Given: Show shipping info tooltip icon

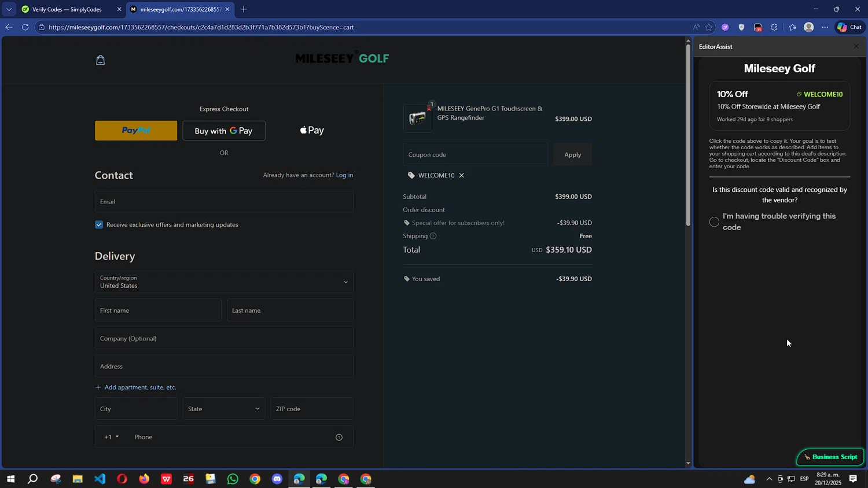Looking at the screenshot, I should pyautogui.click(x=433, y=236).
